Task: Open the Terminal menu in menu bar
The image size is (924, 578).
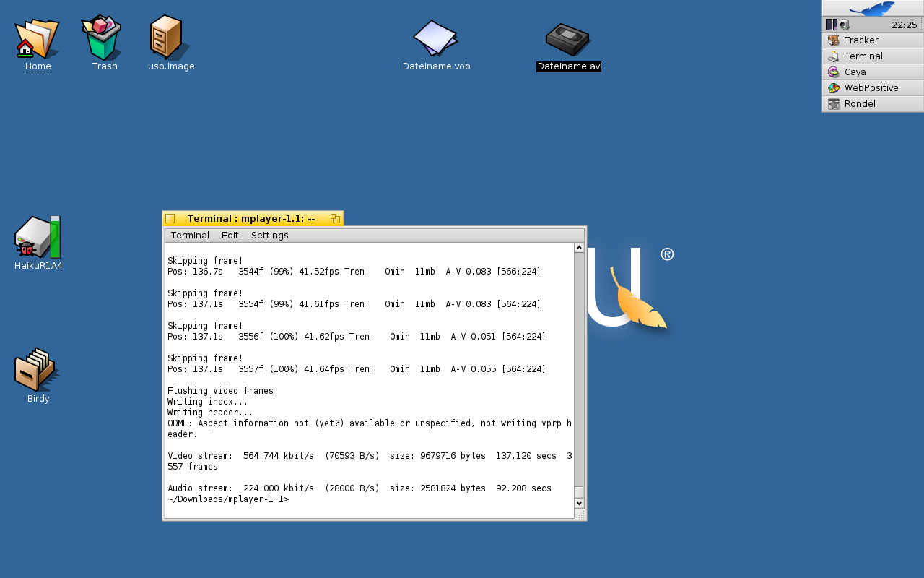Action: pyautogui.click(x=190, y=236)
